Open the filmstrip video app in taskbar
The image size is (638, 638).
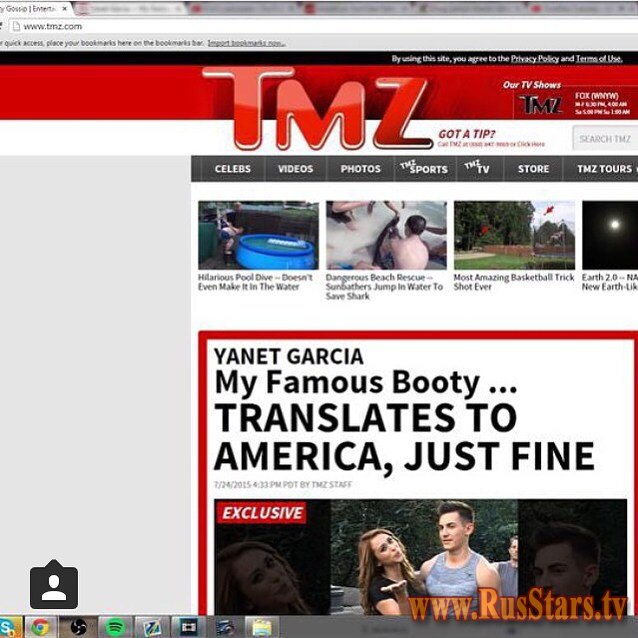click(188, 627)
